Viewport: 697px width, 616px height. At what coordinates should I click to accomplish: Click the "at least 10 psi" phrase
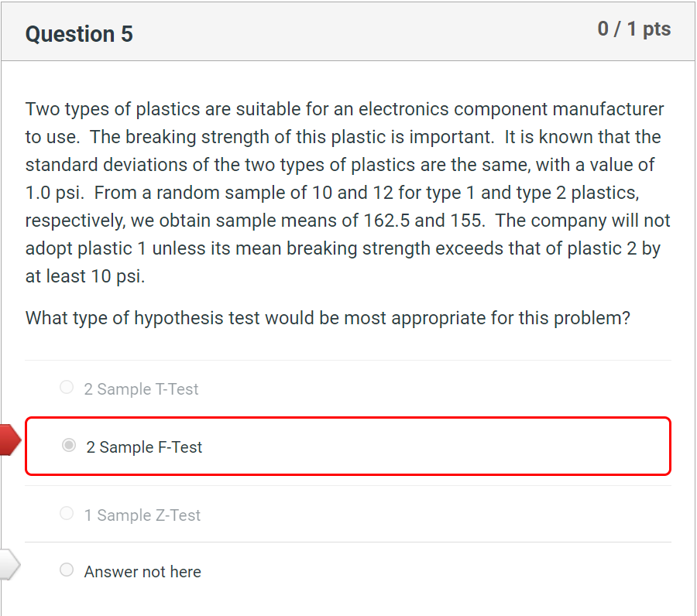coord(85,276)
